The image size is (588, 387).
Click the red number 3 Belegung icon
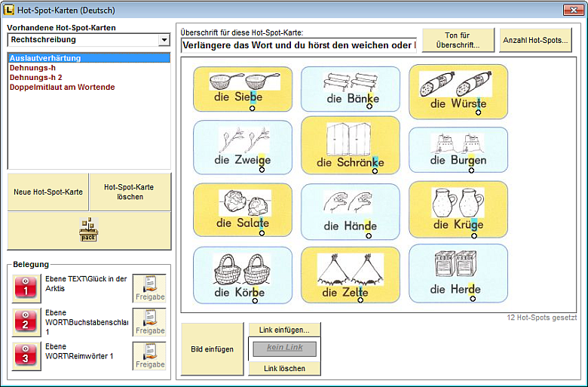26,356
